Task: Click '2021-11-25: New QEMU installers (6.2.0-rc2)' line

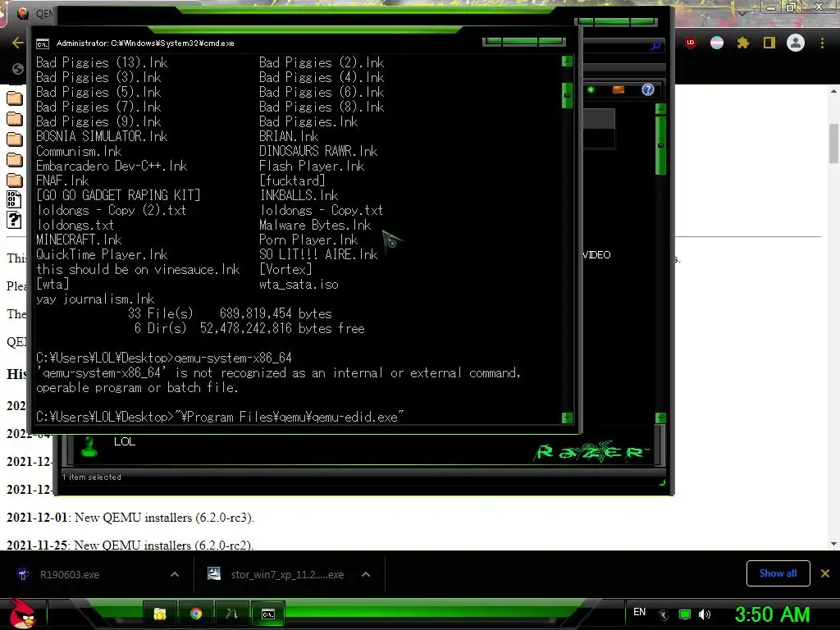Action: pos(130,545)
